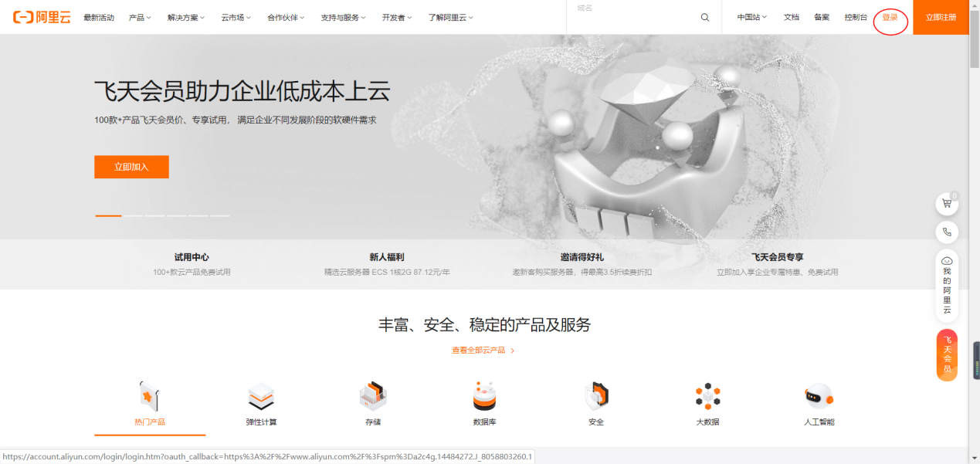Viewport: 980px width, 464px height.
Task: Select the last carousel indicator
Action: click(x=220, y=215)
